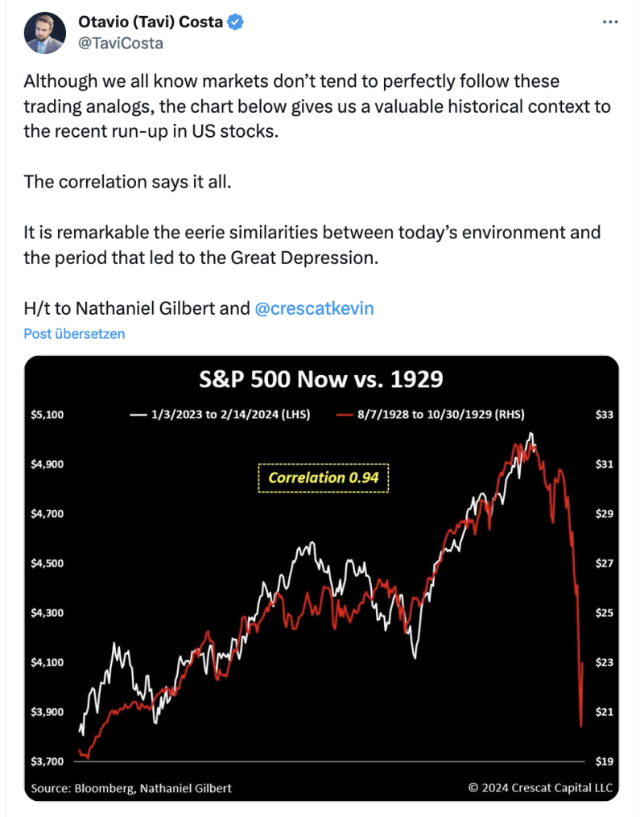Open the Otavio (Tavi) Costa display name
This screenshot has width=644, height=817.
(151, 23)
